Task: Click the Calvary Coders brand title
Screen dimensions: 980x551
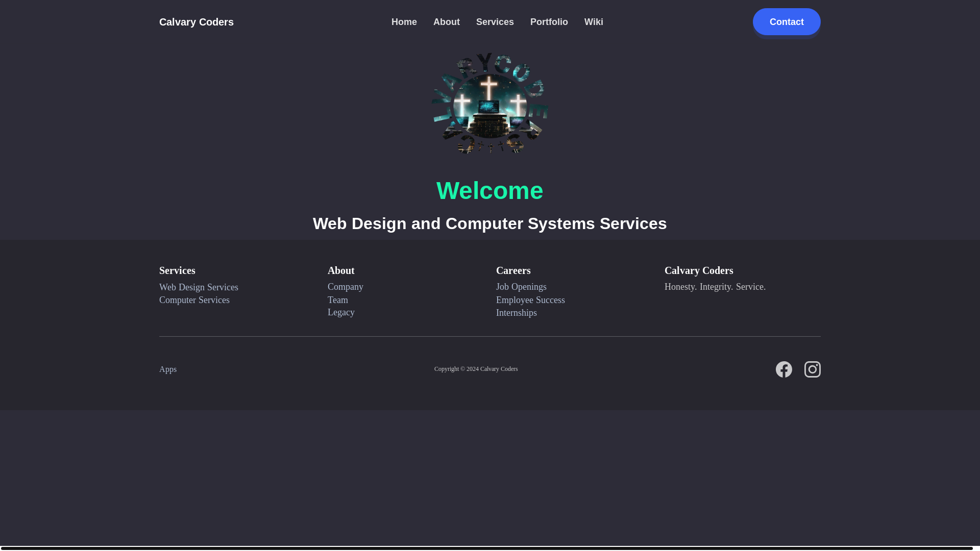Action: pos(197,22)
